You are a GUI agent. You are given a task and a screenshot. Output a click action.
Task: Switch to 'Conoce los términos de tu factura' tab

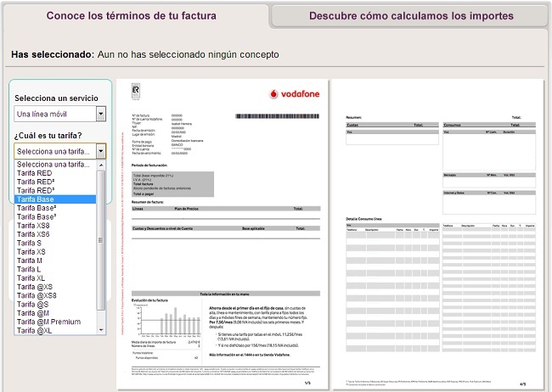[132, 16]
